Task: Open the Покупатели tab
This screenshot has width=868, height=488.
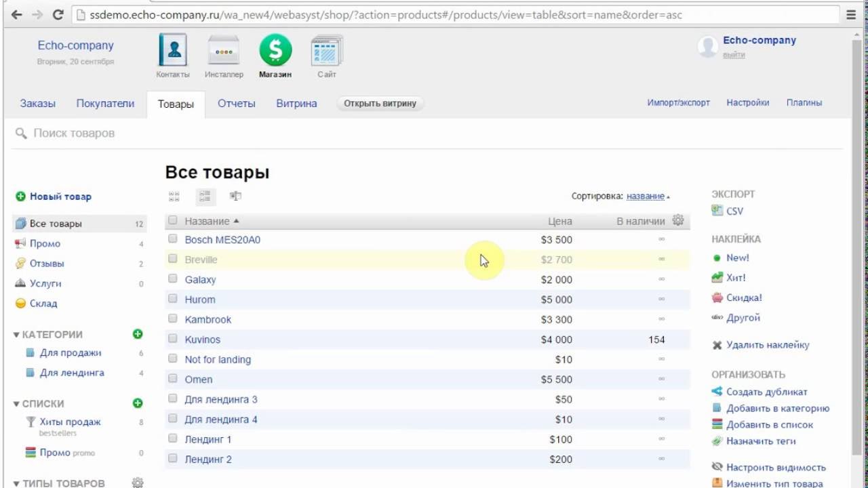Action: pyautogui.click(x=105, y=104)
